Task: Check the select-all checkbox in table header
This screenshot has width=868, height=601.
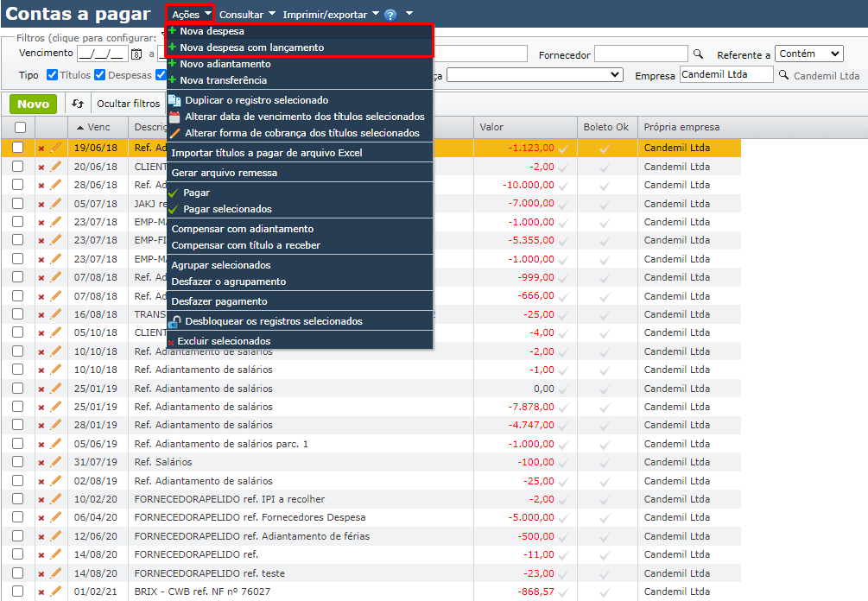Action: pyautogui.click(x=20, y=128)
